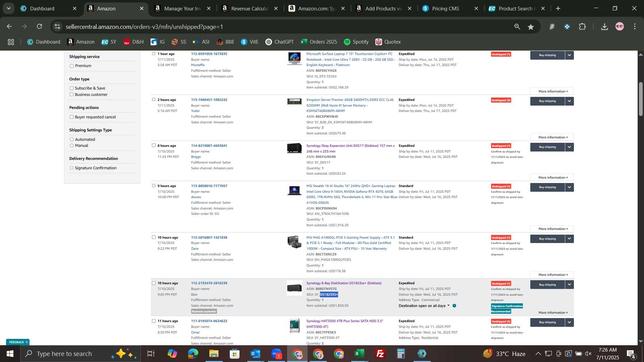Open File Explorer from taskbar

click(x=214, y=354)
